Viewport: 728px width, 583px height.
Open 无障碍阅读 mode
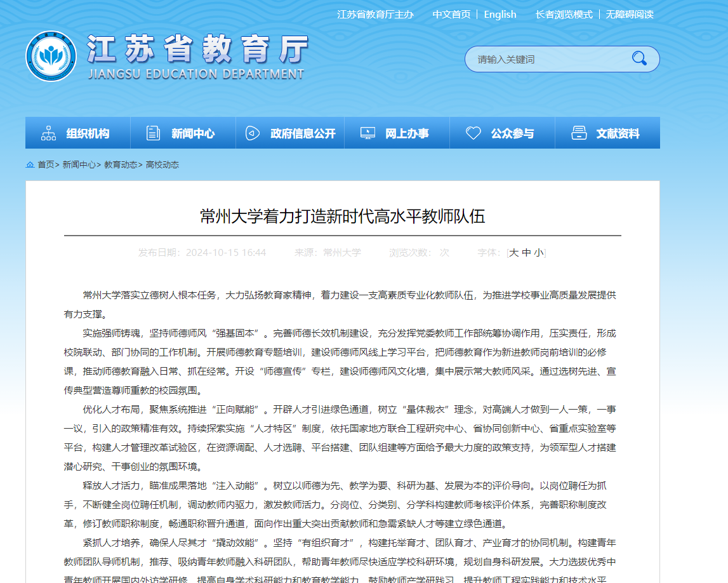tap(630, 15)
